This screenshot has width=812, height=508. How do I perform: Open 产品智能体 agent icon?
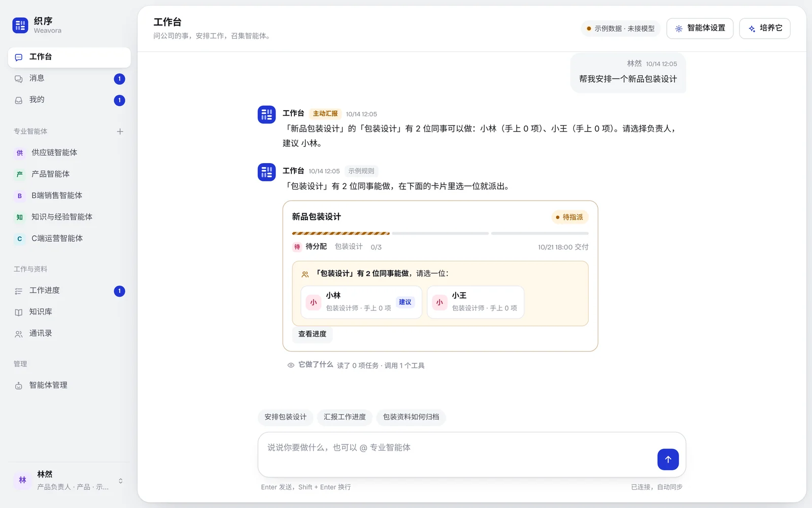pos(20,174)
